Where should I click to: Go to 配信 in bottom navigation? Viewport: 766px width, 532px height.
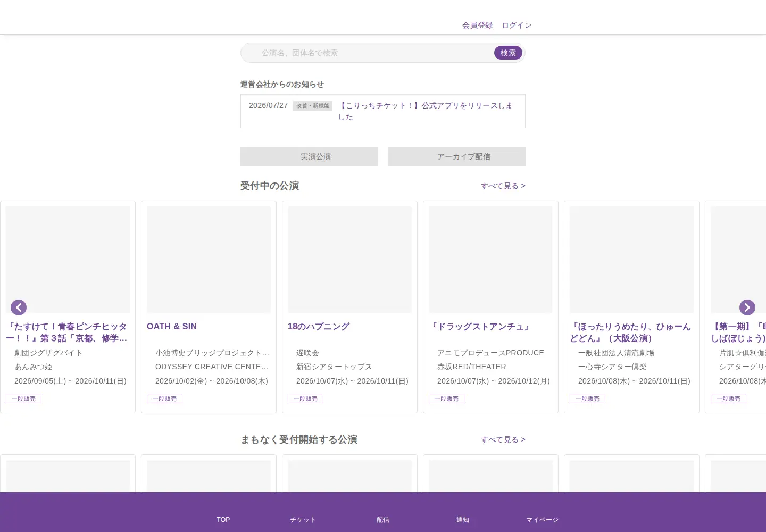tap(383, 520)
